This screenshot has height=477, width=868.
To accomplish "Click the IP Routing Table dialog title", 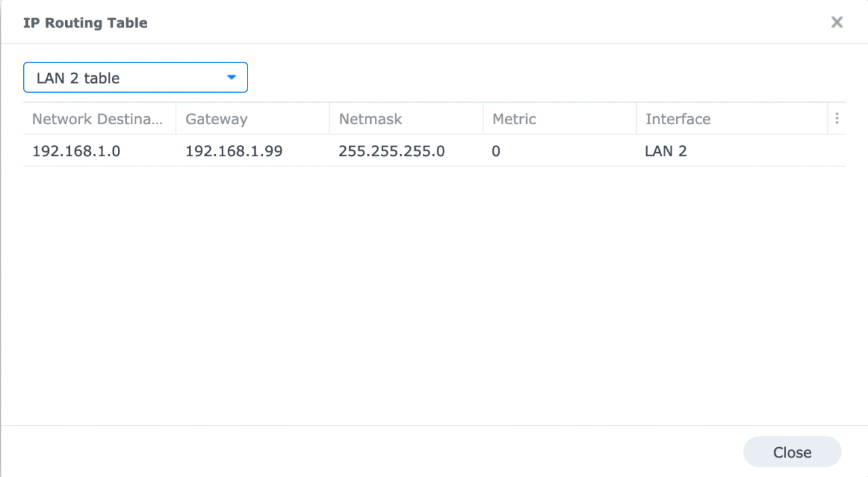I will (x=85, y=22).
